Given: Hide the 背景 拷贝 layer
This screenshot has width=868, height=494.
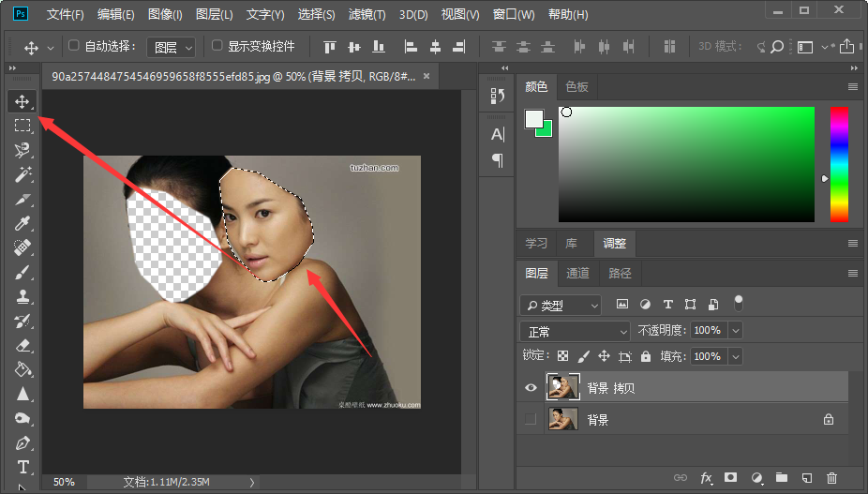Looking at the screenshot, I should pyautogui.click(x=531, y=387).
